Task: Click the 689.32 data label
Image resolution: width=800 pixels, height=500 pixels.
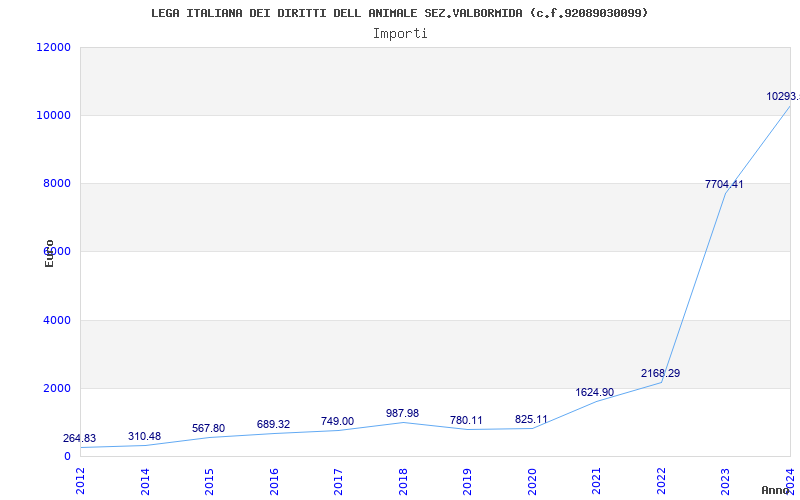Action: click(x=273, y=424)
